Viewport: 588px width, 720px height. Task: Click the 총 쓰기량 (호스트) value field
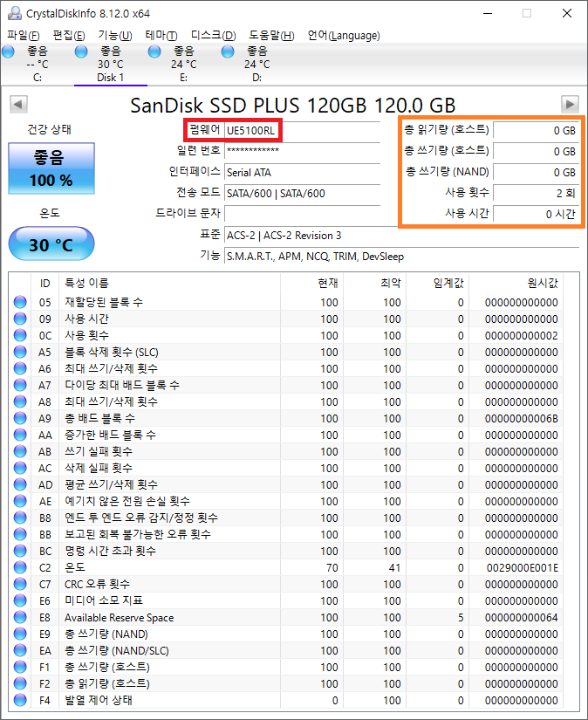pyautogui.click(x=537, y=151)
